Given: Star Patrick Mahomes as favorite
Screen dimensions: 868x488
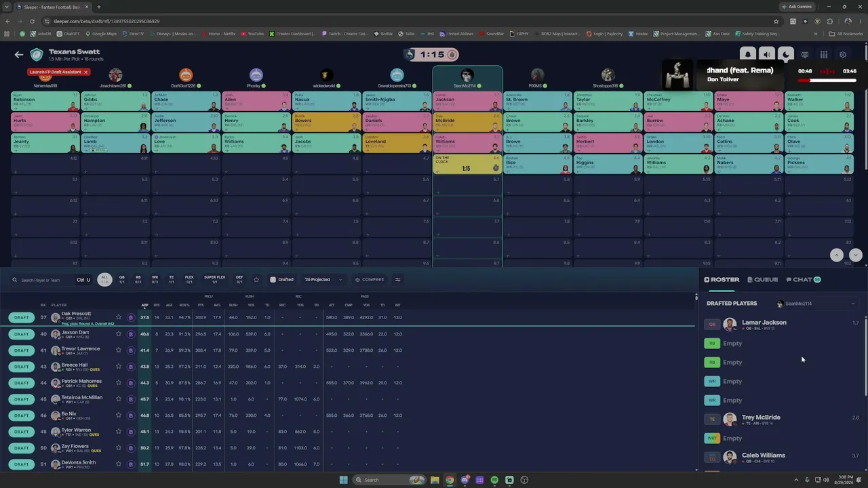Looking at the screenshot, I should pos(119,383).
